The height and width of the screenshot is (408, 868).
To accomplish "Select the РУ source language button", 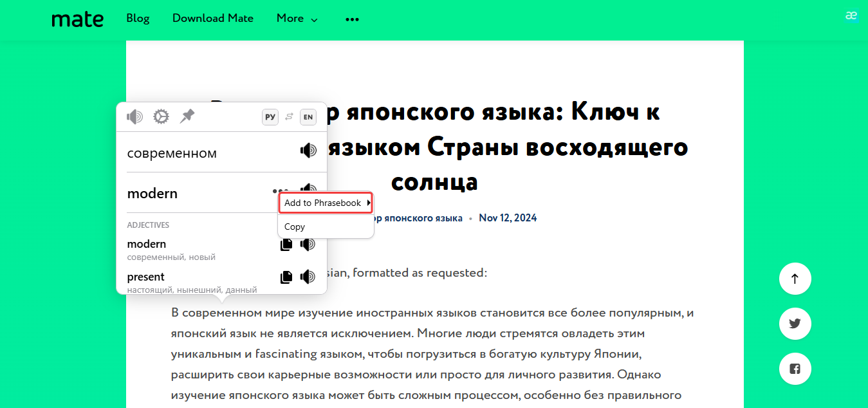I will (x=270, y=117).
